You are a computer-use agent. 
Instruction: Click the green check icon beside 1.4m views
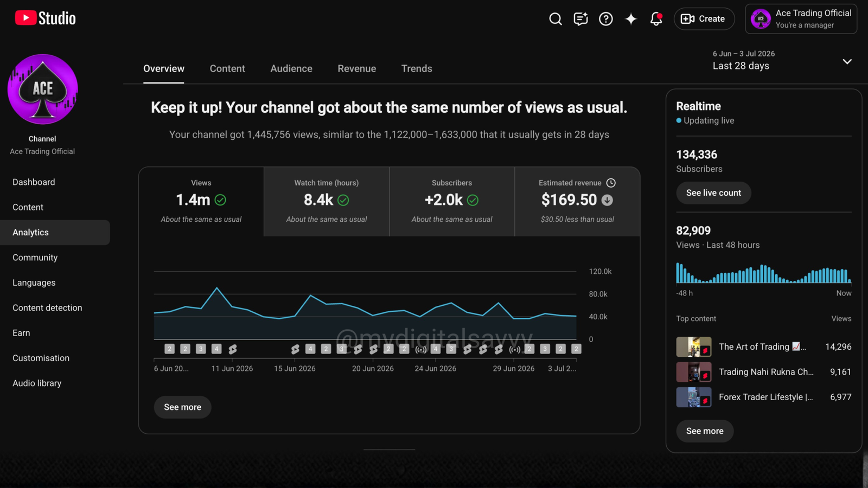point(220,200)
